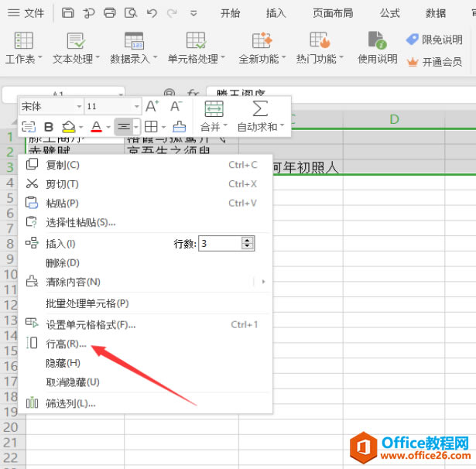
Task: Select 剪切(T) from context menu
Action: coord(145,184)
